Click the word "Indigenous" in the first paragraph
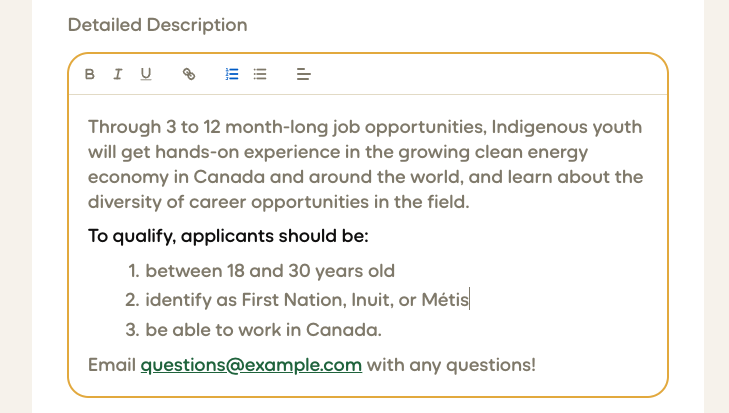Viewport: 729px width, 413px height. 543,128
